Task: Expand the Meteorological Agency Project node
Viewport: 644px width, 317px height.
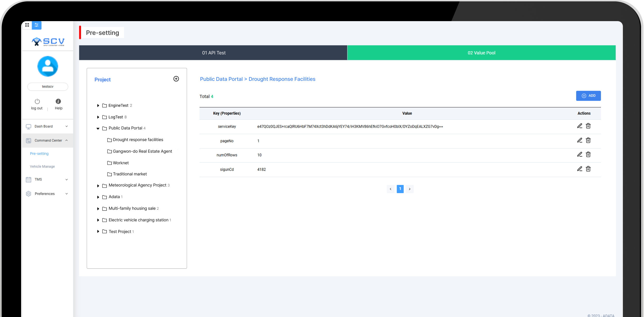Action: coord(98,186)
